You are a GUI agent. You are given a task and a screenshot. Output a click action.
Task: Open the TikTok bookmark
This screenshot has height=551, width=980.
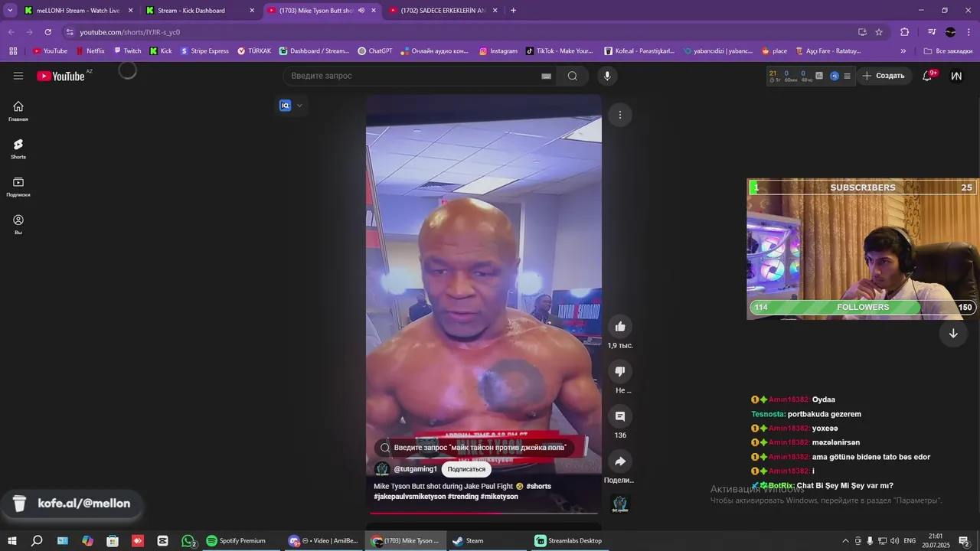(560, 51)
